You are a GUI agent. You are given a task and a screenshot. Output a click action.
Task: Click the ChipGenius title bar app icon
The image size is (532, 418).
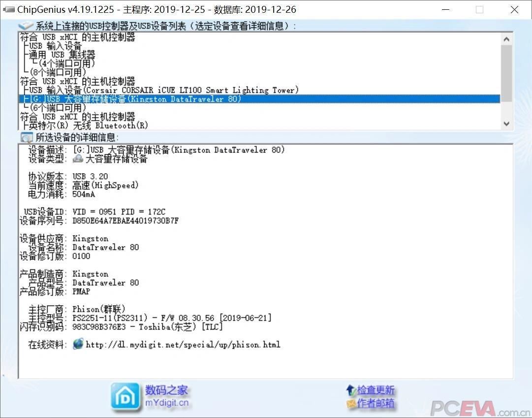(8, 9)
